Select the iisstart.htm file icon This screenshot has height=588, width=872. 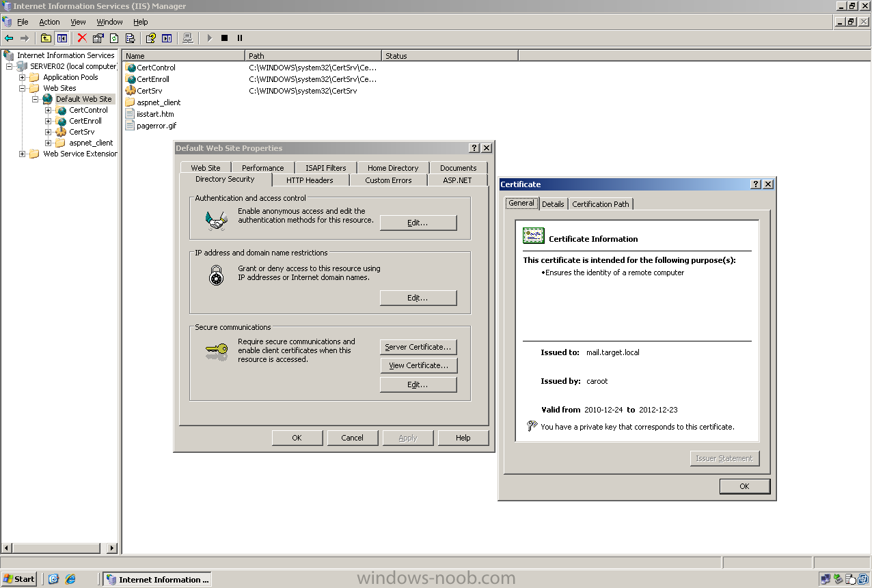(131, 114)
